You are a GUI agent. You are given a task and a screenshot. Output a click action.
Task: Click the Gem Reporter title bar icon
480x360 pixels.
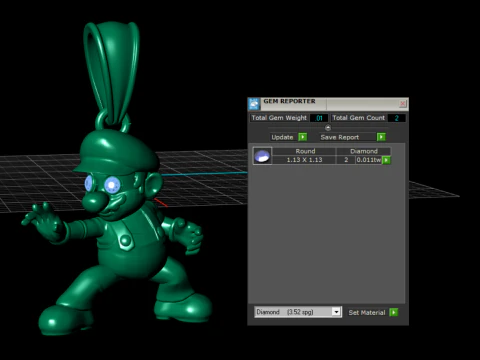(254, 104)
